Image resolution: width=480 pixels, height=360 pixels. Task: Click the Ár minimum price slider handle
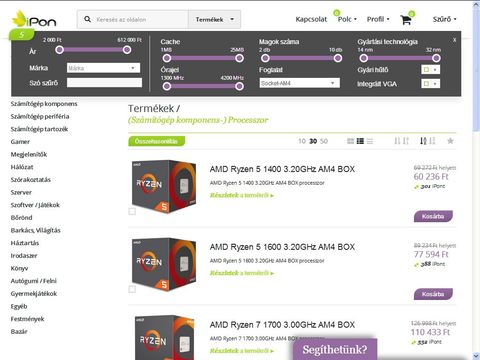pos(60,50)
